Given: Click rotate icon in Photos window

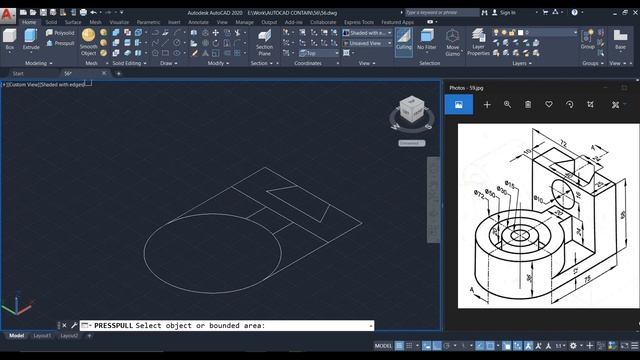Looking at the screenshot, I should coord(569,104).
